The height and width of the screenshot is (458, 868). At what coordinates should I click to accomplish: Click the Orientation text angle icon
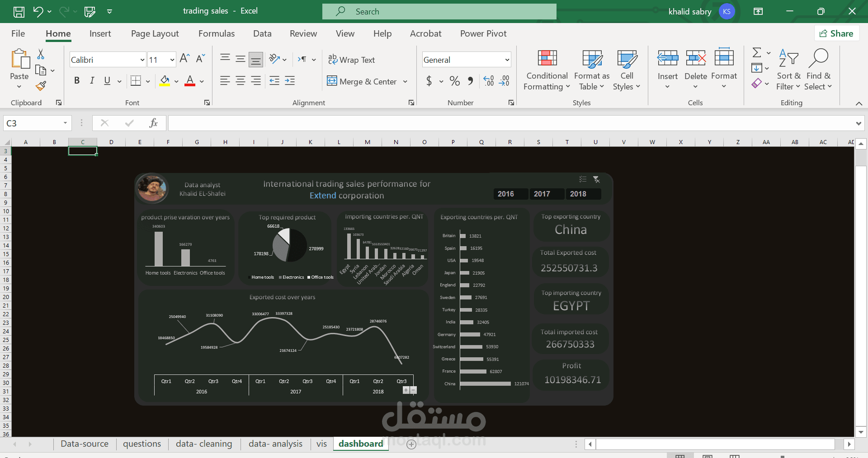pyautogui.click(x=274, y=59)
